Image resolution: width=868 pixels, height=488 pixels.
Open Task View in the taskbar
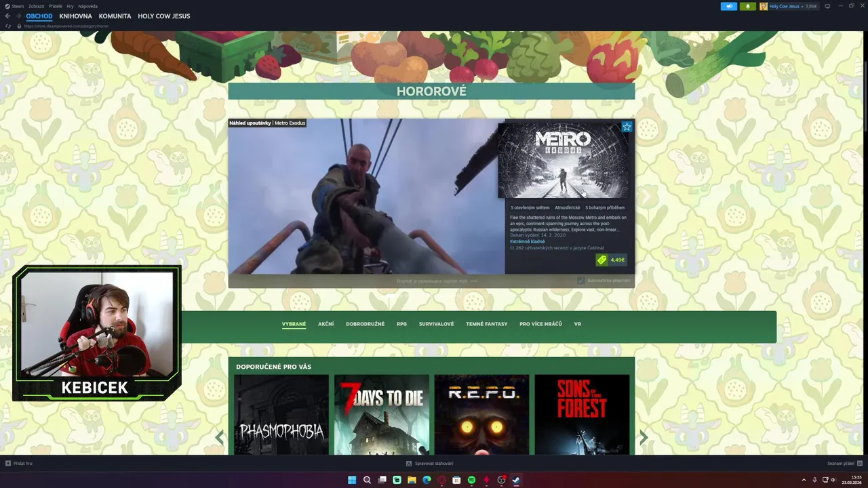tap(382, 480)
